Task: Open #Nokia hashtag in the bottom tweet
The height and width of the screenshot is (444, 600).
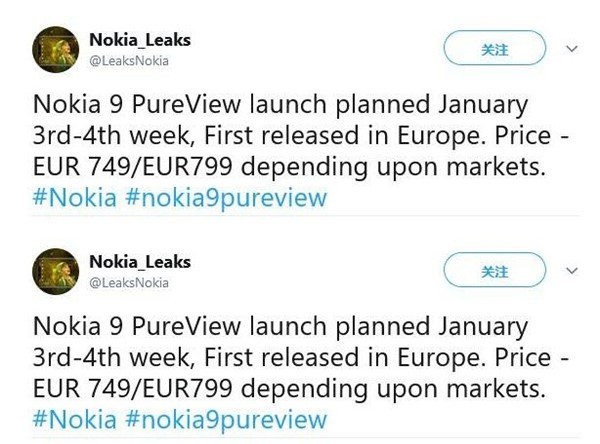Action: (x=75, y=419)
